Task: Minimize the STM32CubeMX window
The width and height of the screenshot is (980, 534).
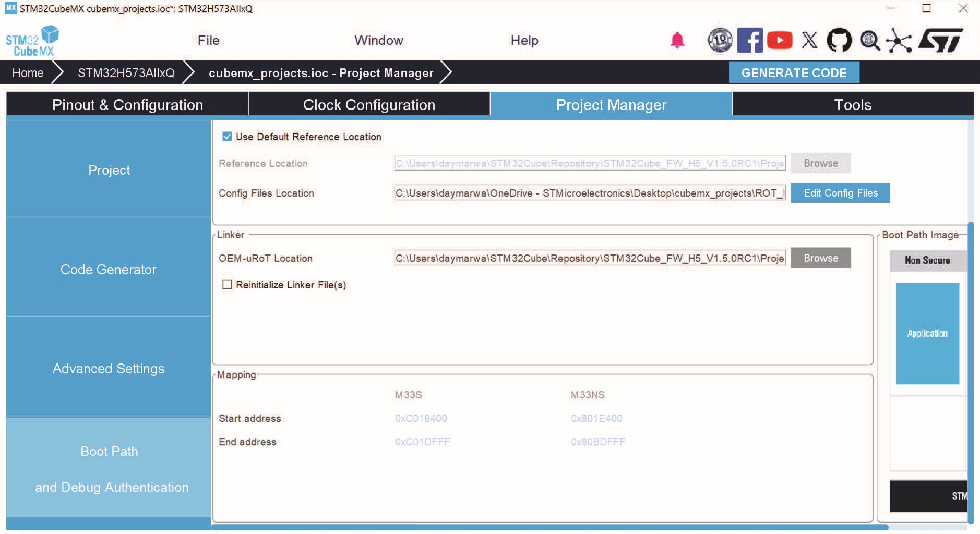Action: 890,8
